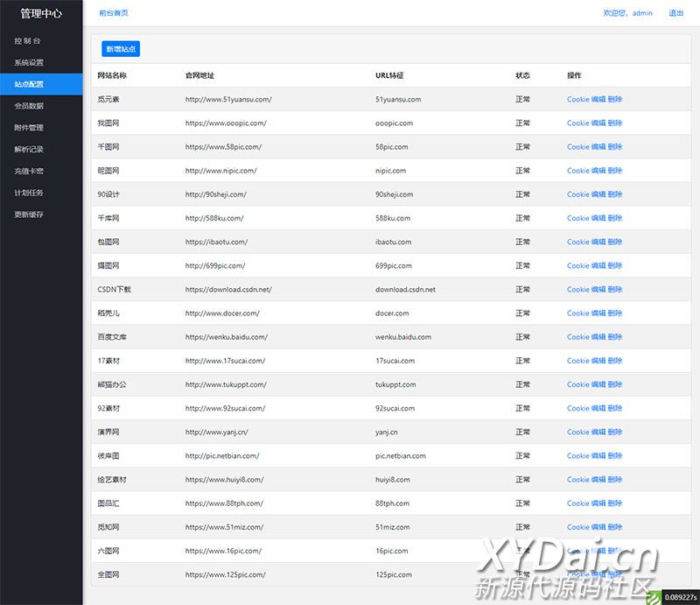
Task: Click 删除 for 熊猫办公 row
Action: point(615,384)
